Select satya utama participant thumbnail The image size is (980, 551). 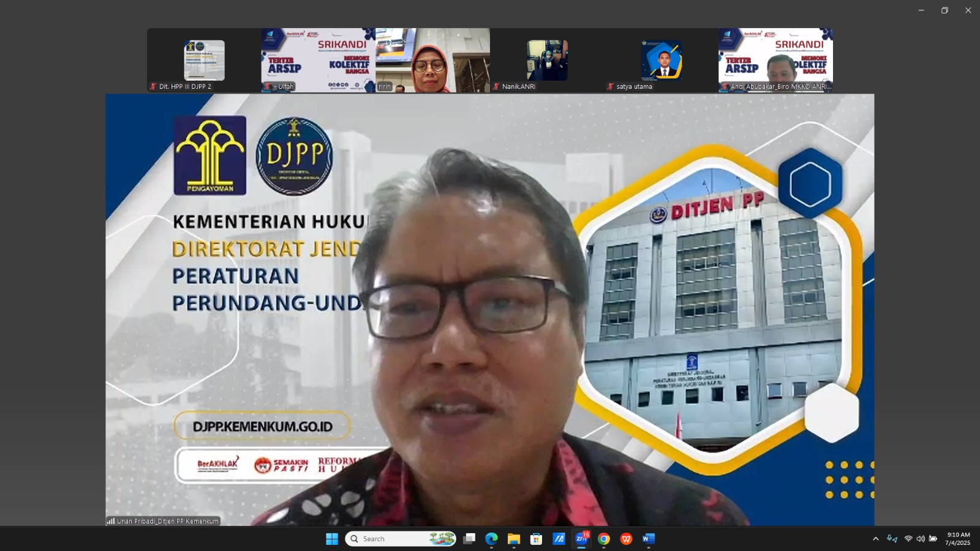click(x=661, y=60)
